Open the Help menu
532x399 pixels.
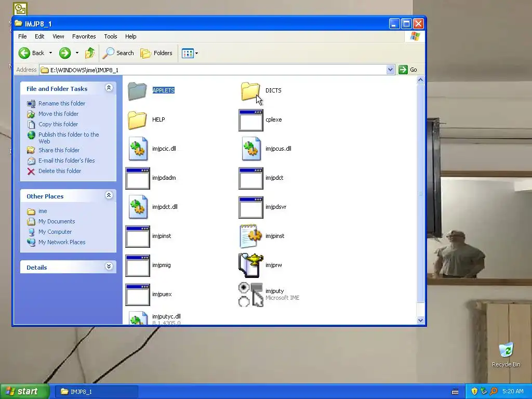(130, 36)
